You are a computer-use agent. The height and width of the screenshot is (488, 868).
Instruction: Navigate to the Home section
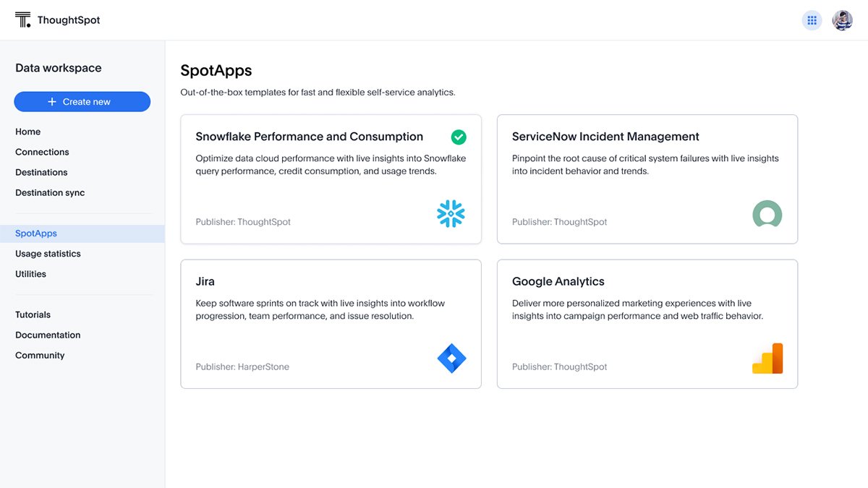[27, 132]
